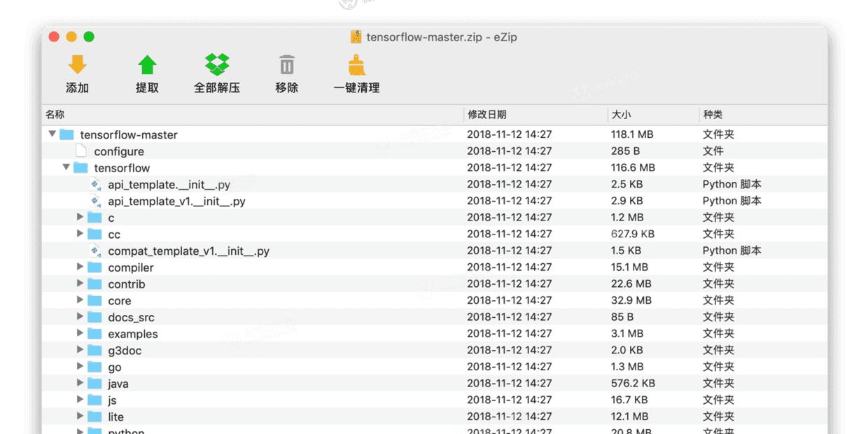
Task: Select the folder icon for c
Action: tap(94, 217)
